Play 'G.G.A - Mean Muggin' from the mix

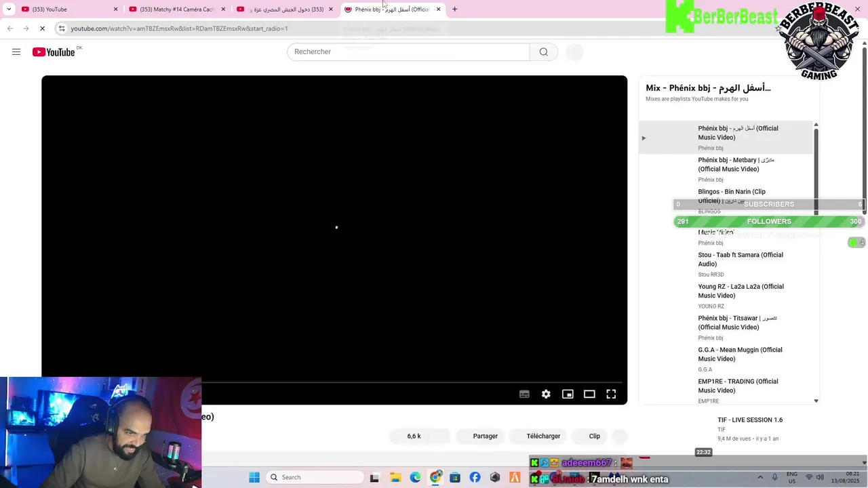(726, 360)
